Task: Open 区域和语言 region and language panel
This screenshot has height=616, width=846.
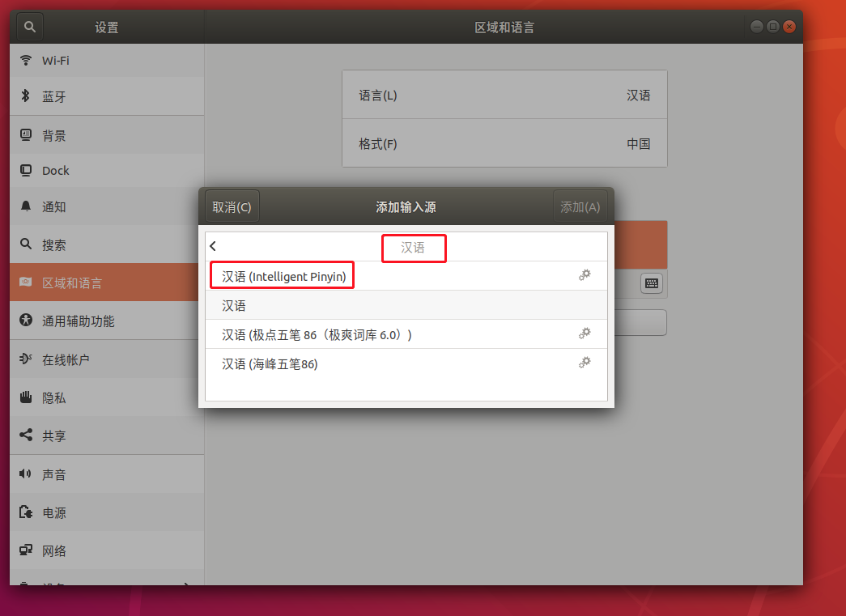Action: point(107,283)
